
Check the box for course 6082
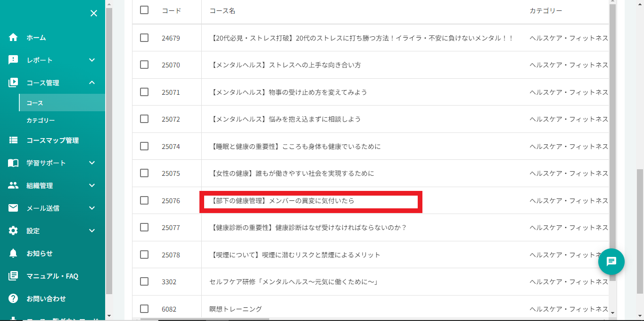pyautogui.click(x=144, y=309)
